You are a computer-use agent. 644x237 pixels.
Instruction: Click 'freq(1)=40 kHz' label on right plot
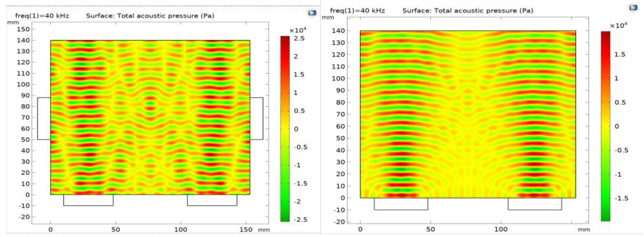357,11
